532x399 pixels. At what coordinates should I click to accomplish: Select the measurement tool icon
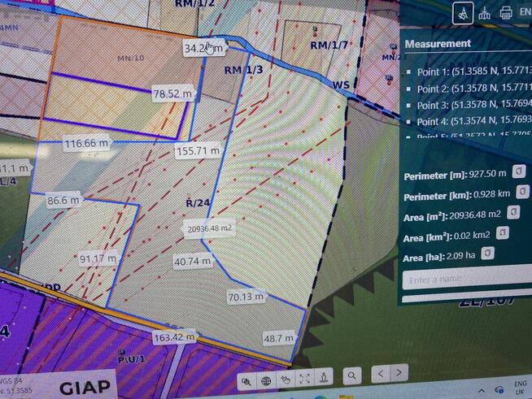point(463,13)
